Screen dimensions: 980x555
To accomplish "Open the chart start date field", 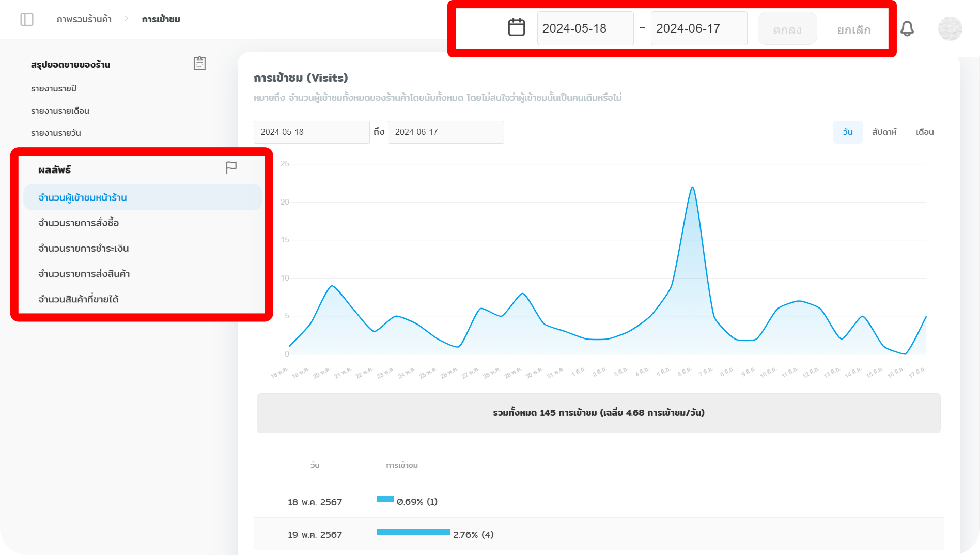I will (x=312, y=132).
